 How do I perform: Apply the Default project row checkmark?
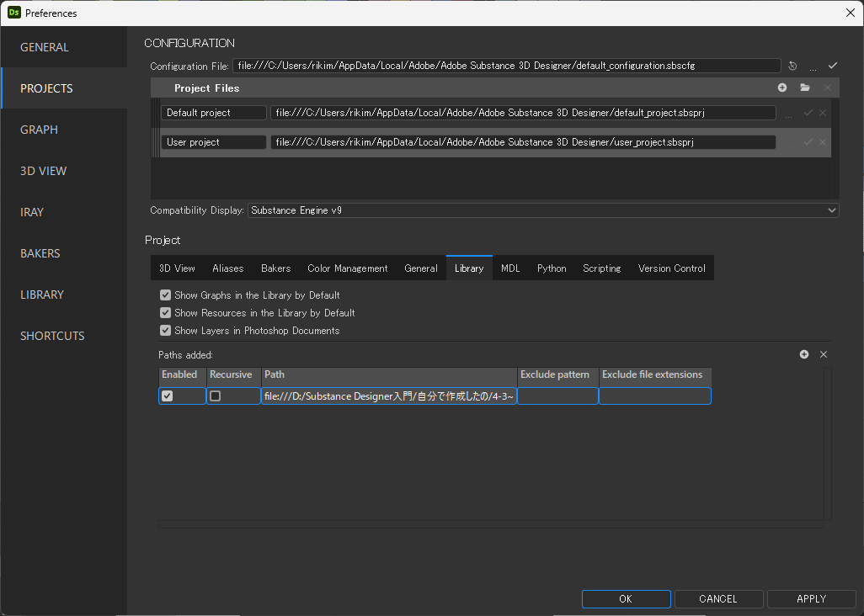808,112
